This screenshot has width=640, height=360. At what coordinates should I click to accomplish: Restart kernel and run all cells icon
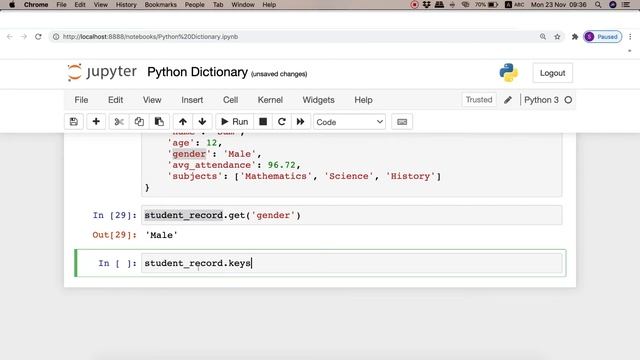(x=300, y=122)
